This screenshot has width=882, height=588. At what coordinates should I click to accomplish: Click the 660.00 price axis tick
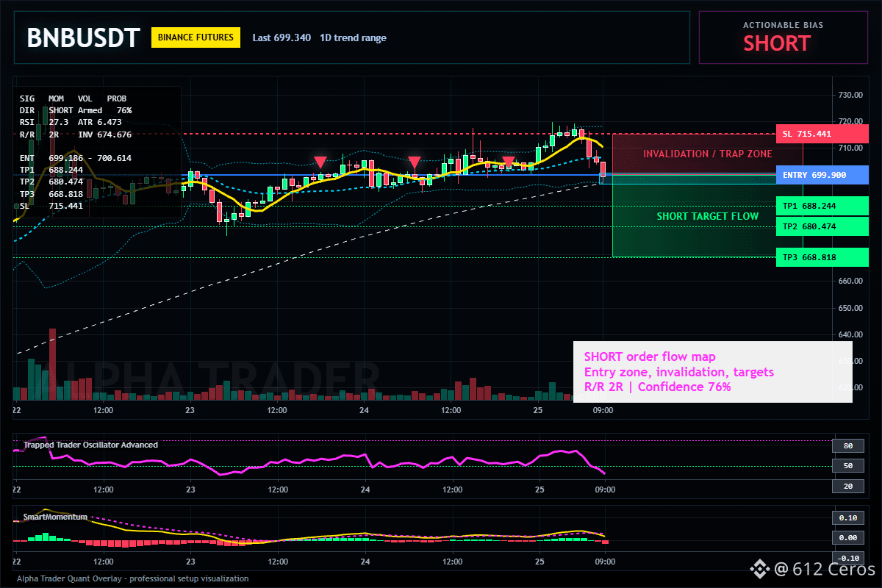pos(849,281)
